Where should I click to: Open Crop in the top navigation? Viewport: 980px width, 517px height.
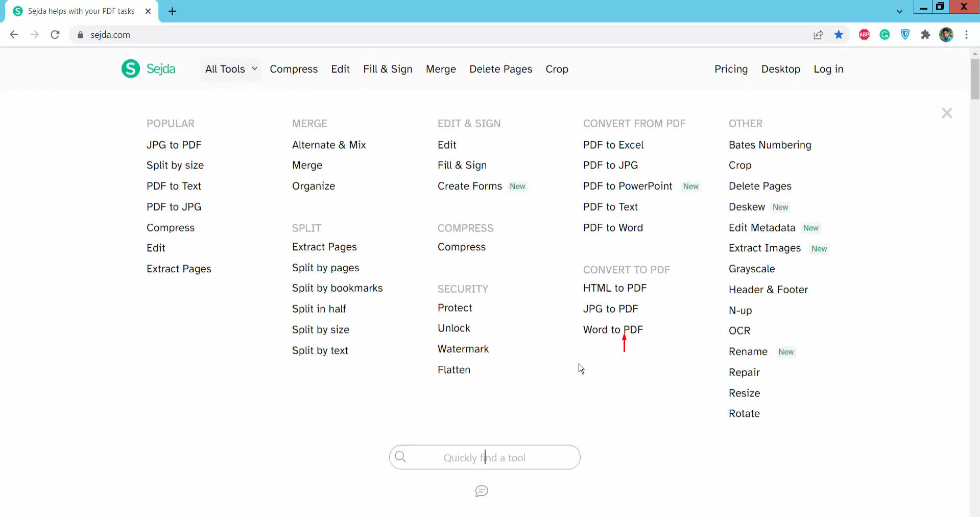(x=557, y=69)
